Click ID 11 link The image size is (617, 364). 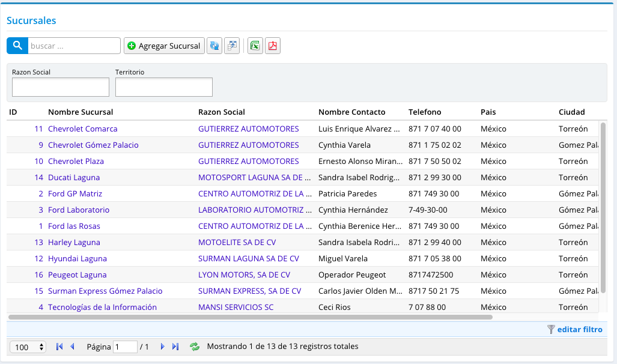coord(38,129)
